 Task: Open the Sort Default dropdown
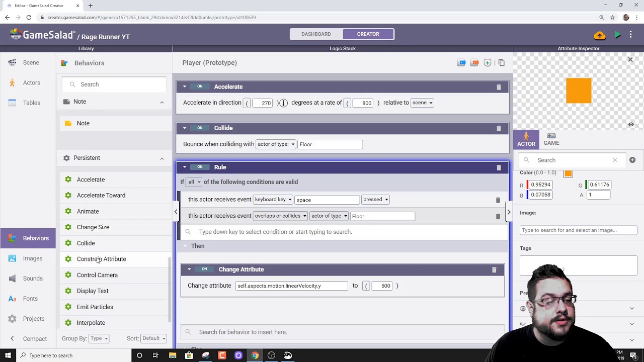click(153, 338)
